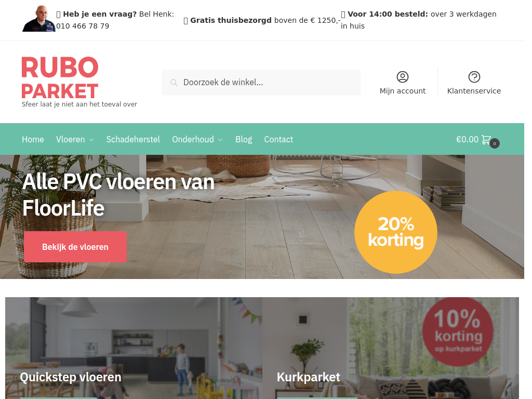Click the Mijn account user icon
Image resolution: width=532 pixels, height=399 pixels.
point(403,77)
